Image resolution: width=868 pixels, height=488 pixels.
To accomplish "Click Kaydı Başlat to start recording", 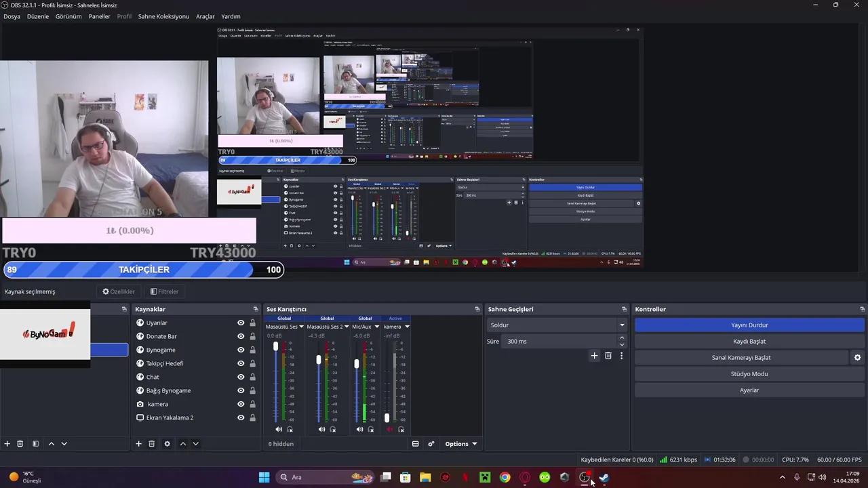I will coord(749,342).
